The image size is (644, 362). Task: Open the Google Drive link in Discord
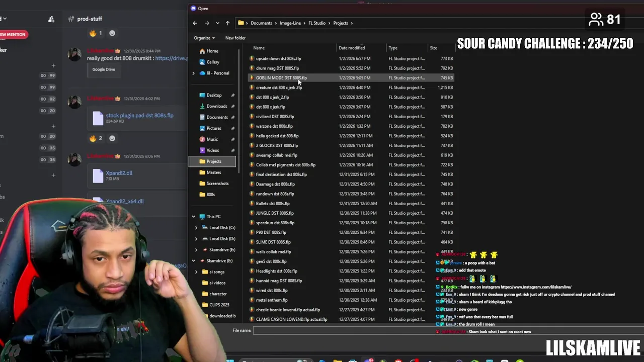click(171, 58)
